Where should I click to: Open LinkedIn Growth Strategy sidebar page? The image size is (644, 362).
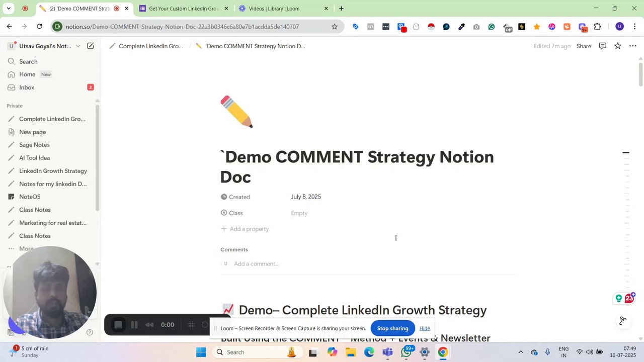click(50, 171)
